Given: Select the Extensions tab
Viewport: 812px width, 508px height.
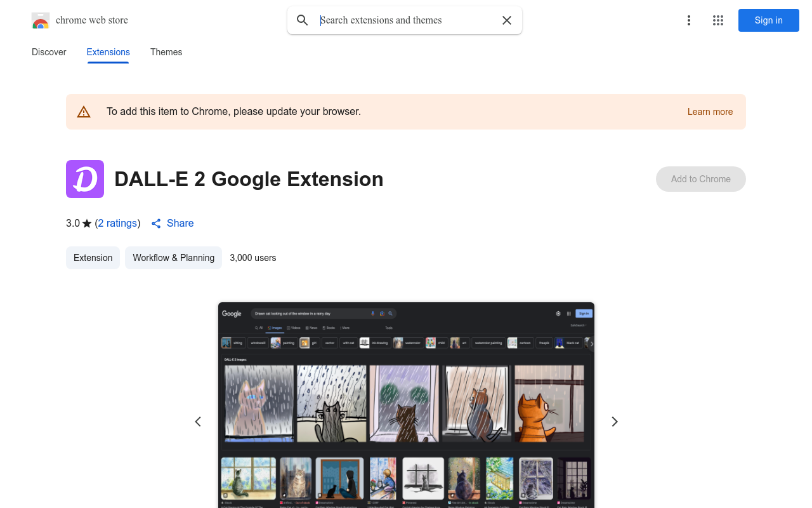Looking at the screenshot, I should [108, 52].
